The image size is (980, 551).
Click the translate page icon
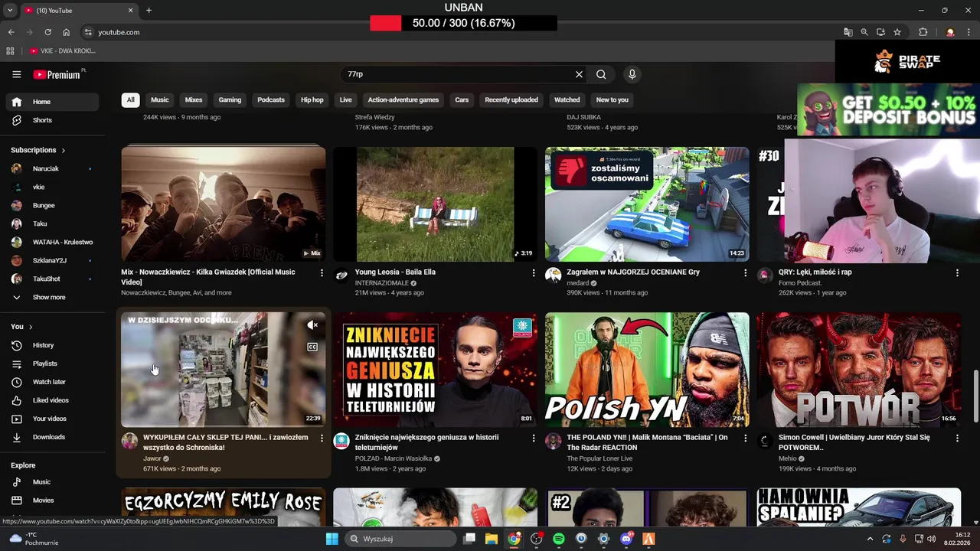tap(848, 32)
